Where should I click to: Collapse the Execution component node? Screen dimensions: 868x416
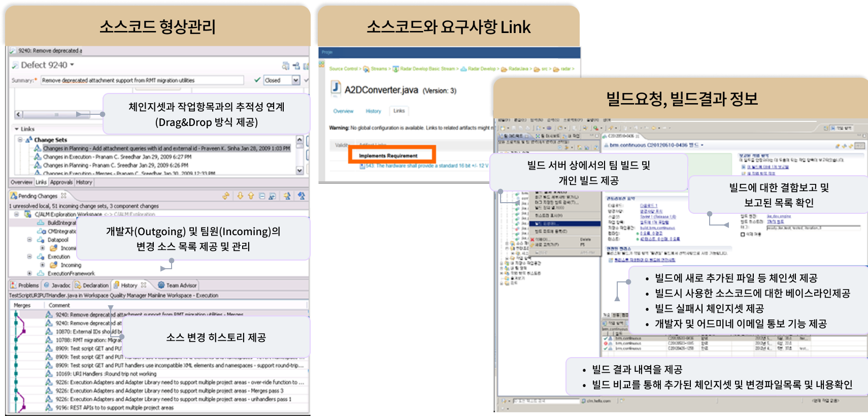(29, 257)
